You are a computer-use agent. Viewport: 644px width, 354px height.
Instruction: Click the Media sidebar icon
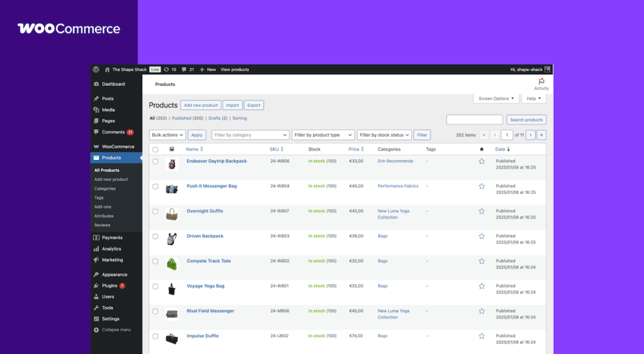96,109
